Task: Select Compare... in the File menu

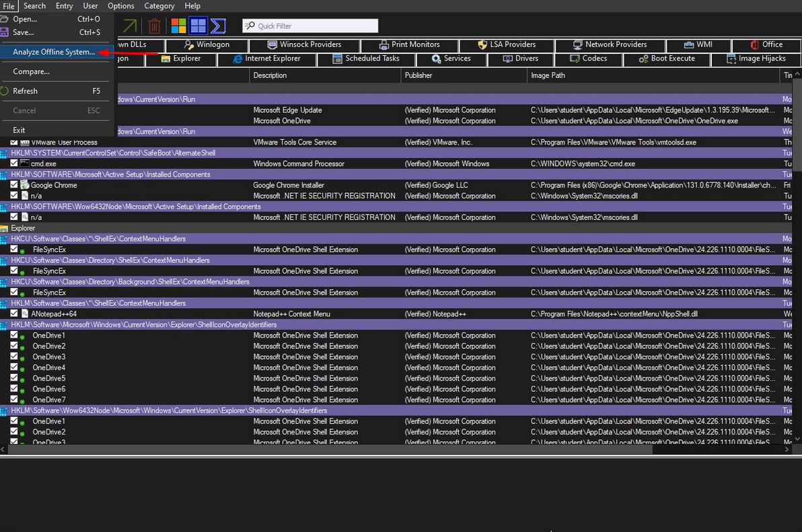Action: (x=32, y=71)
